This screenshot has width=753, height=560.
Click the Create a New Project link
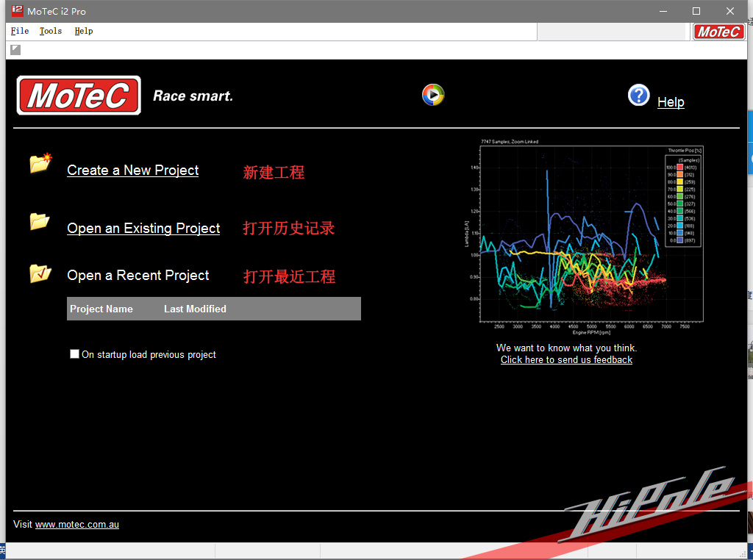point(133,170)
